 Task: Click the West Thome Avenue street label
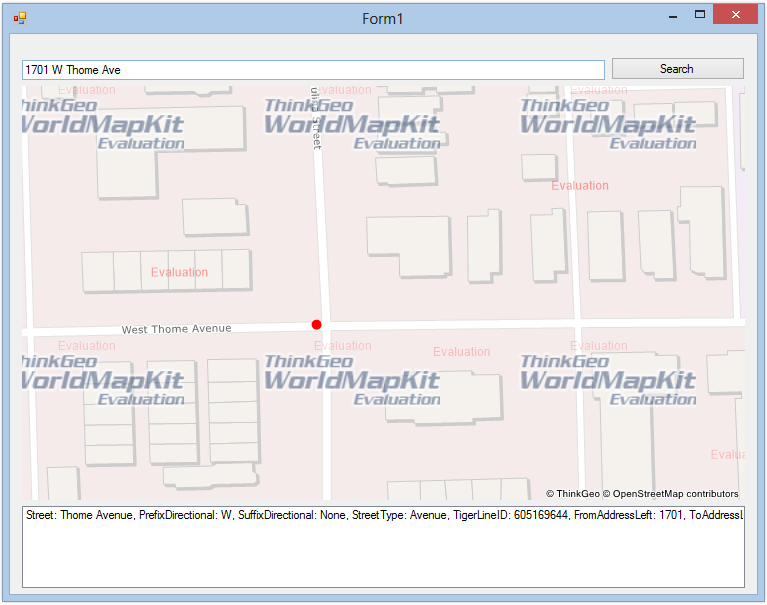click(x=177, y=329)
